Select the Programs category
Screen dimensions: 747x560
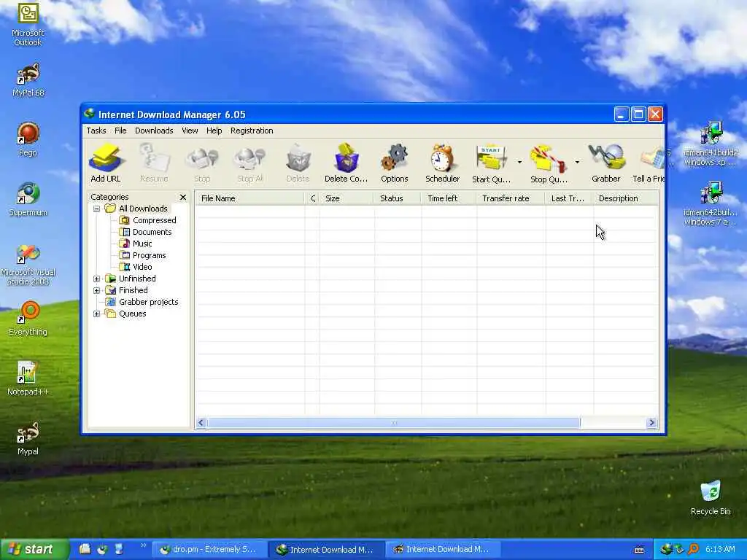pyautogui.click(x=142, y=255)
